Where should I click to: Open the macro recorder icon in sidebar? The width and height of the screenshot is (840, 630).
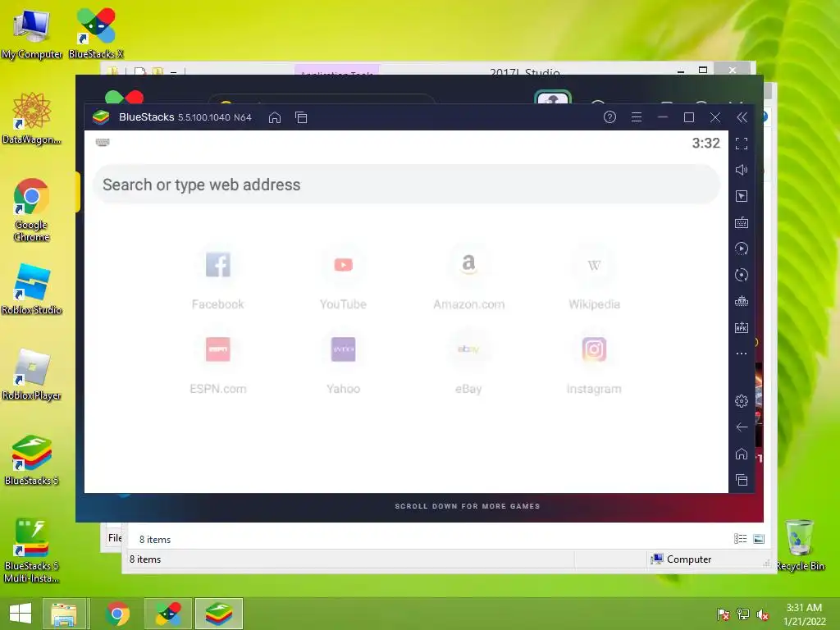(x=742, y=301)
